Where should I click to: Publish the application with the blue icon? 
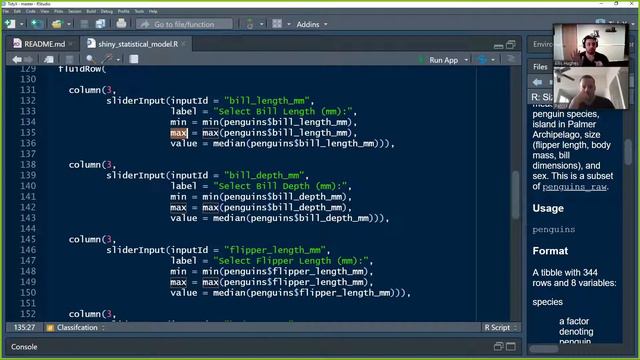coord(482,60)
